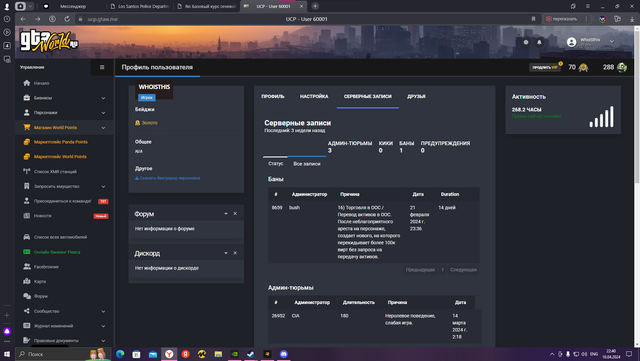This screenshot has width=640, height=361.
Task: Select Серверные записи tab
Action: click(367, 96)
